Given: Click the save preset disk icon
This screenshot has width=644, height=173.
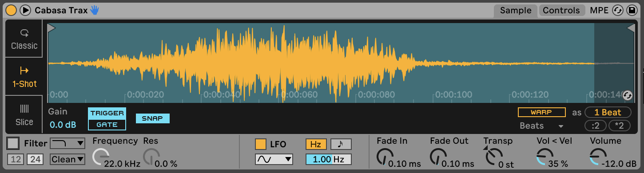Looking at the screenshot, I should point(632,10).
